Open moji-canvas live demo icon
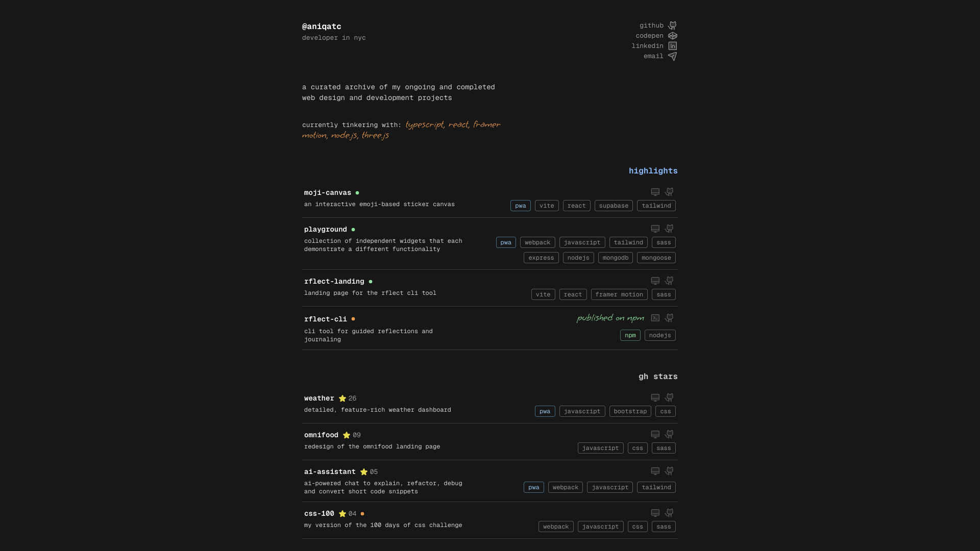The width and height of the screenshot is (980, 551). (655, 192)
